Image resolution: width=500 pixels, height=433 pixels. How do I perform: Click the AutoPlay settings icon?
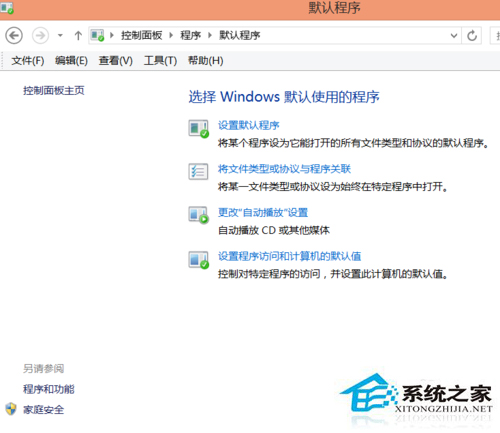[199, 215]
